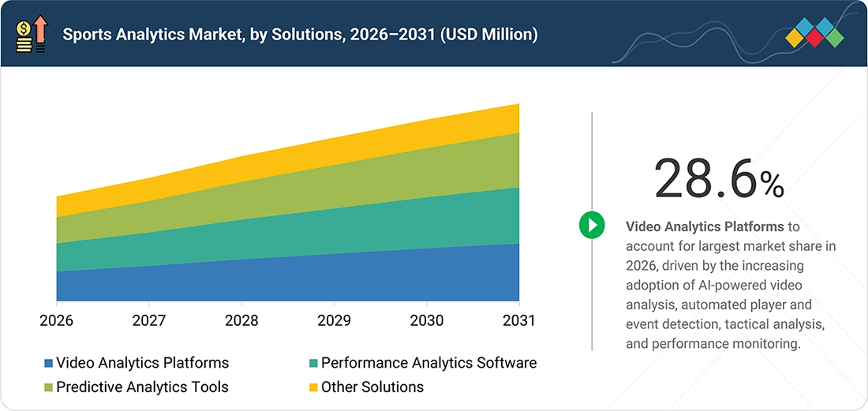Select the Video Analytics Platforms blue legend swatch
The height and width of the screenshot is (411, 868).
49,364
